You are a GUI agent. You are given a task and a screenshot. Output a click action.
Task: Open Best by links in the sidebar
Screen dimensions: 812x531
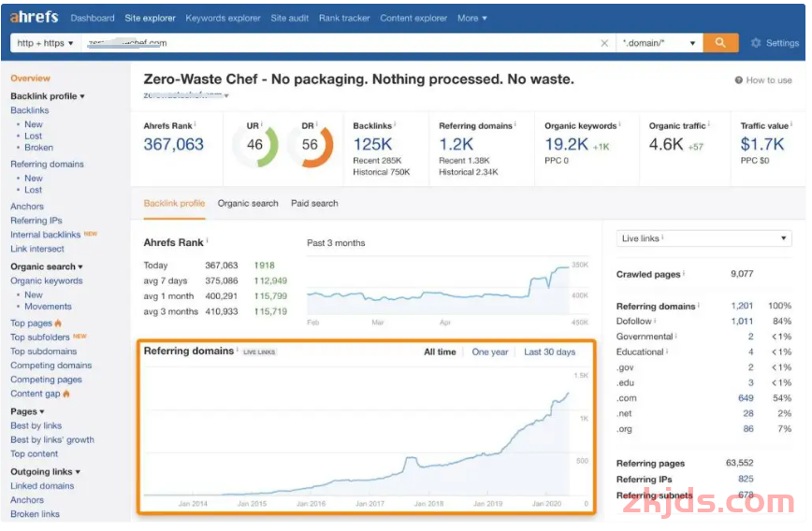click(36, 427)
